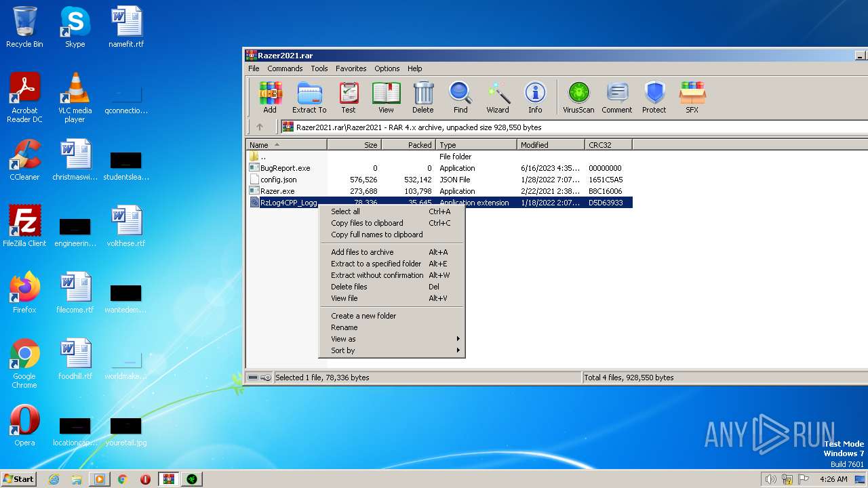868x488 pixels.
Task: Expand the View as submenu
Action: pos(392,339)
